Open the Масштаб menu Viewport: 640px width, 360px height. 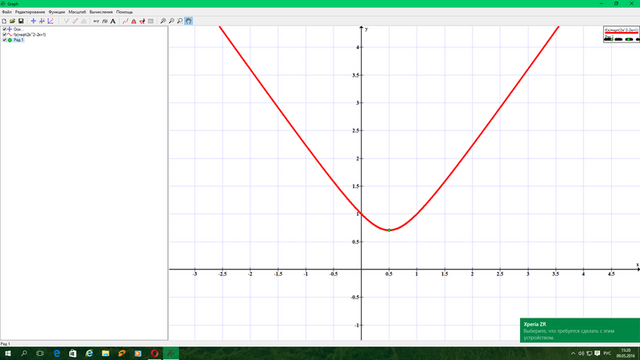click(77, 12)
